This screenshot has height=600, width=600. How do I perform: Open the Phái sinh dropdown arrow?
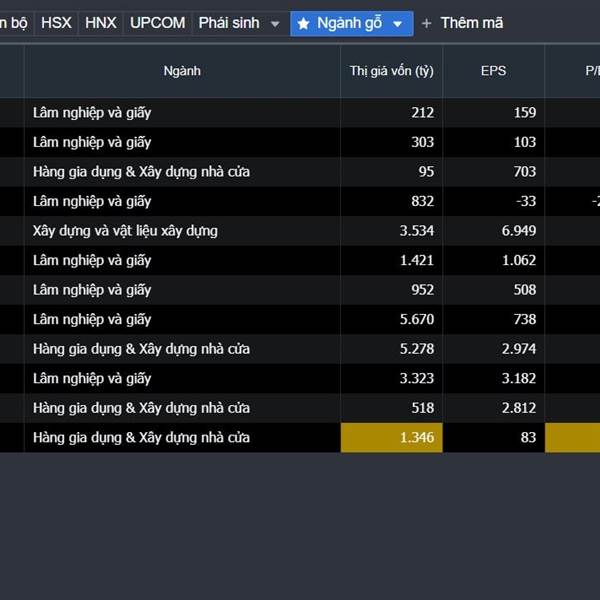[x=275, y=24]
